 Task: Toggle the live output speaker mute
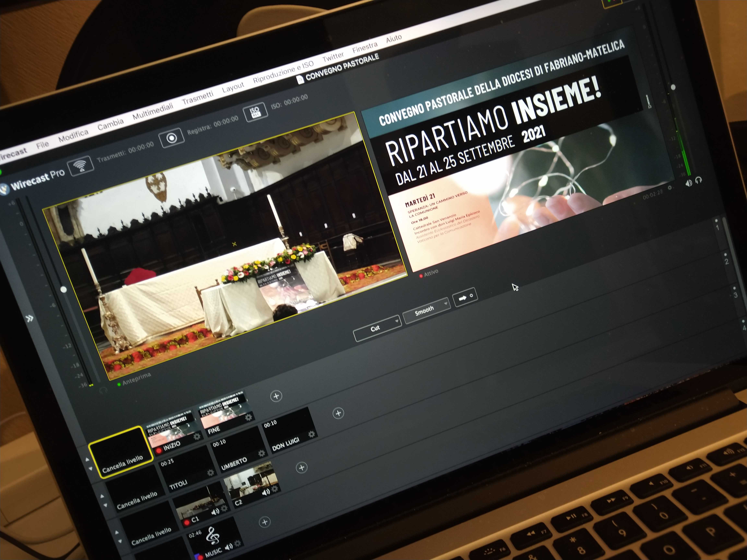[x=689, y=184]
